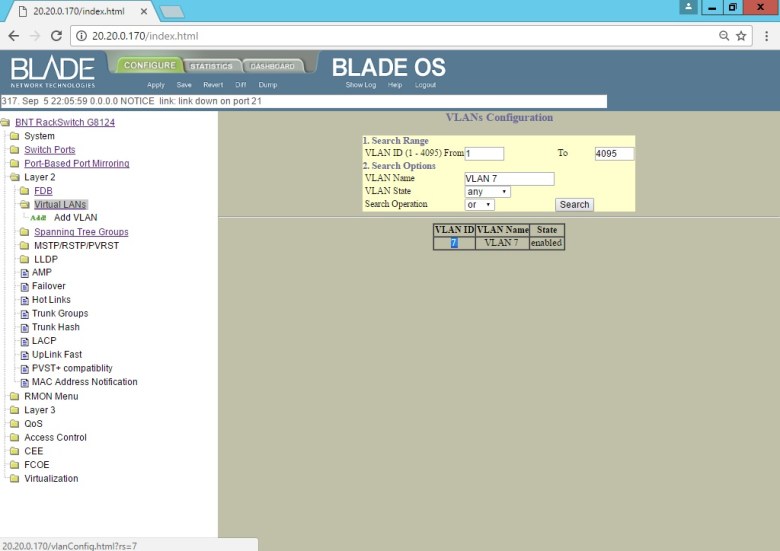Click the VLAN ID To input field
This screenshot has height=551, width=780.
click(614, 154)
